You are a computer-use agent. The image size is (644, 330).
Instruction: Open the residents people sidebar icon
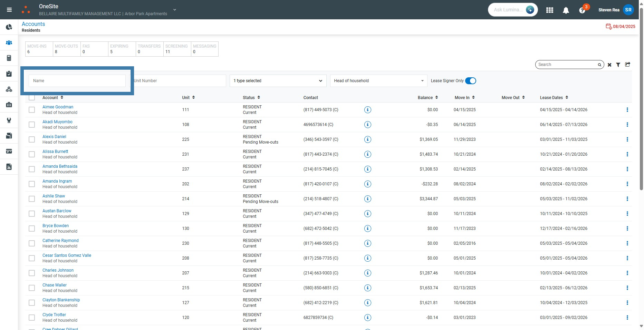coord(9,42)
